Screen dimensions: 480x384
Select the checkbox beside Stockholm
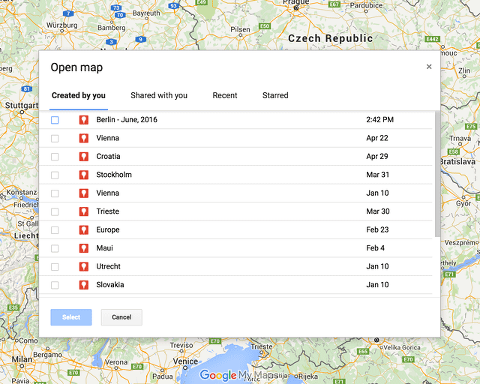coord(55,175)
